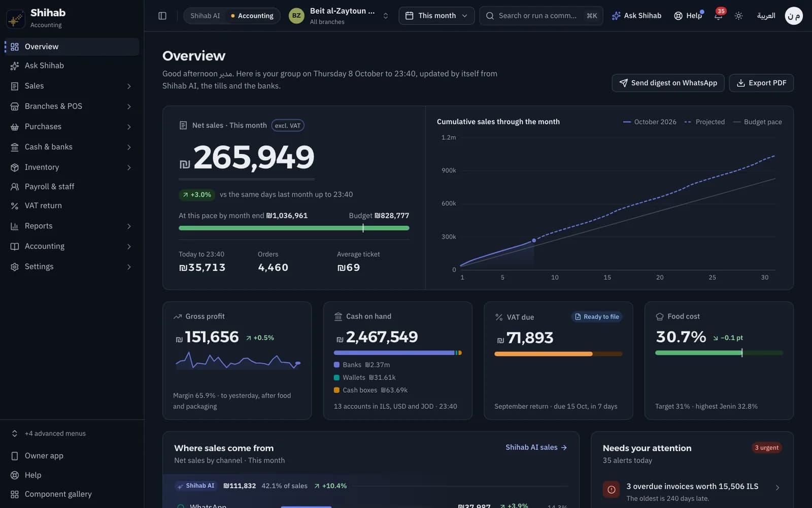Screen dimensions: 812x508
Task: Click the Cash & banks building icon
Action: [x=15, y=147]
